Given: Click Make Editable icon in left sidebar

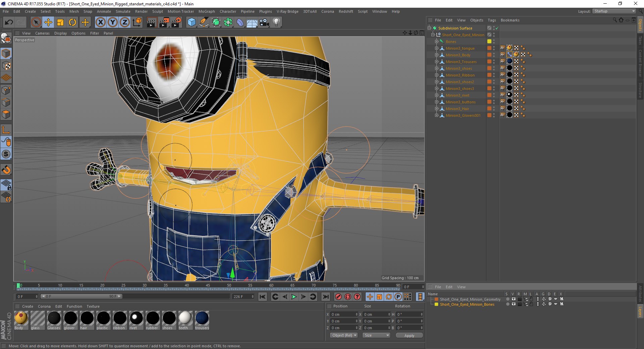Looking at the screenshot, I should [6, 39].
